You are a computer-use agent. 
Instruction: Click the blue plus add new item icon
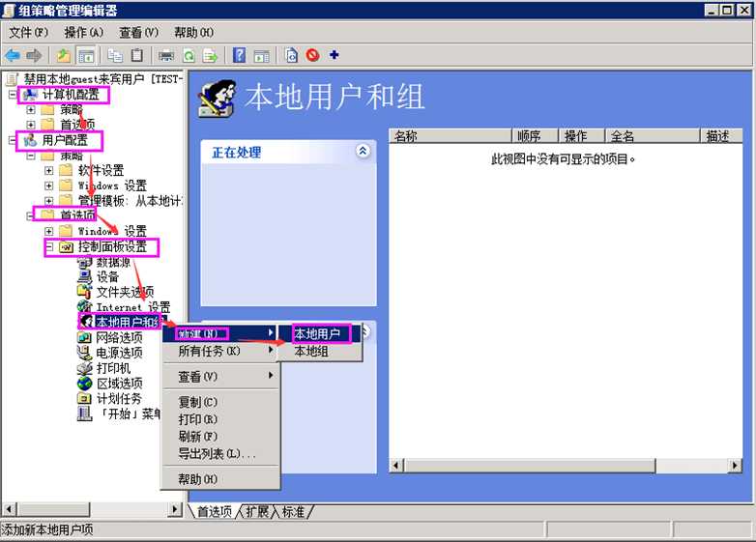click(x=334, y=55)
